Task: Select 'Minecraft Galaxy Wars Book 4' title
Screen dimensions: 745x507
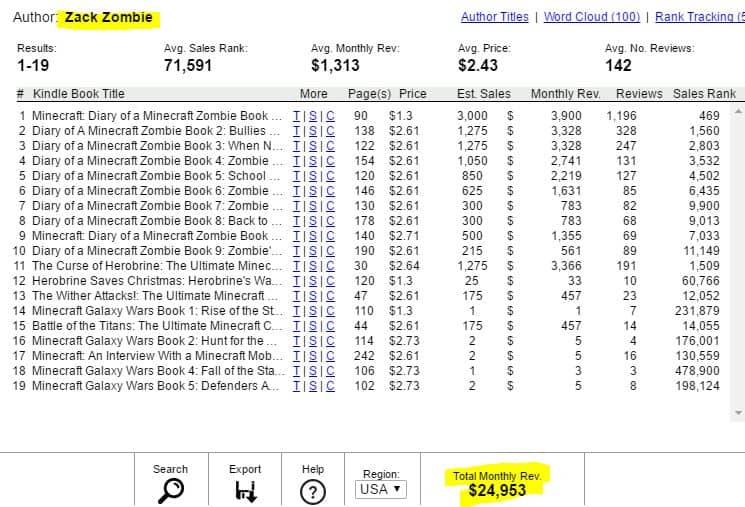Action: pyautogui.click(x=158, y=371)
